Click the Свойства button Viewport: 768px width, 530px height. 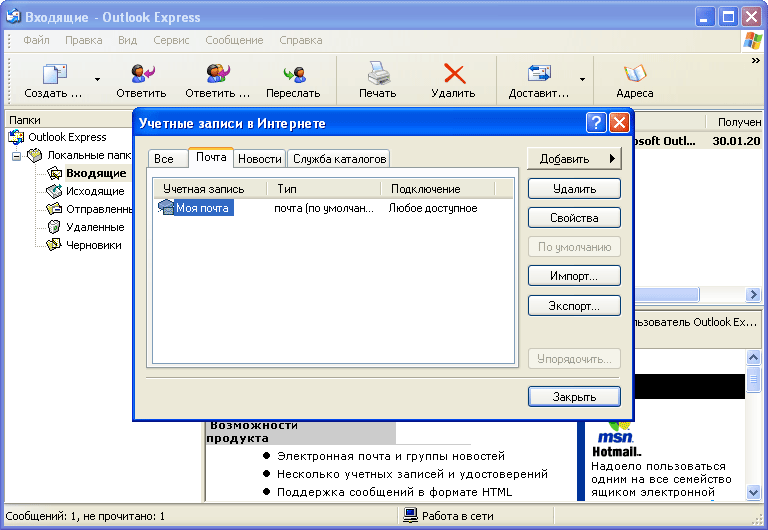pyautogui.click(x=574, y=218)
